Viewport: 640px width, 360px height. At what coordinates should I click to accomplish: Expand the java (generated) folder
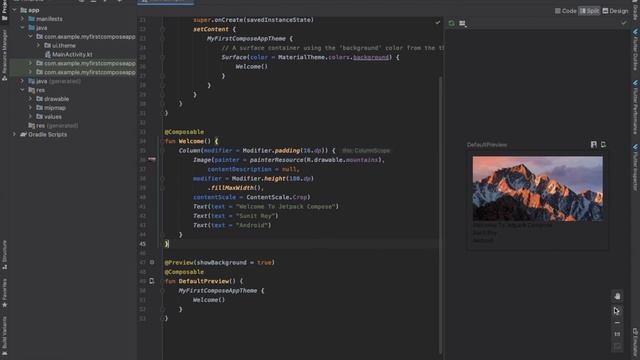[x=22, y=81]
